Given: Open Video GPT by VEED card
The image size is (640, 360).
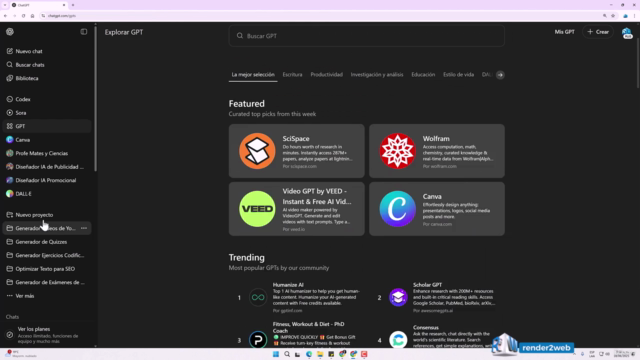Looking at the screenshot, I should (297, 209).
